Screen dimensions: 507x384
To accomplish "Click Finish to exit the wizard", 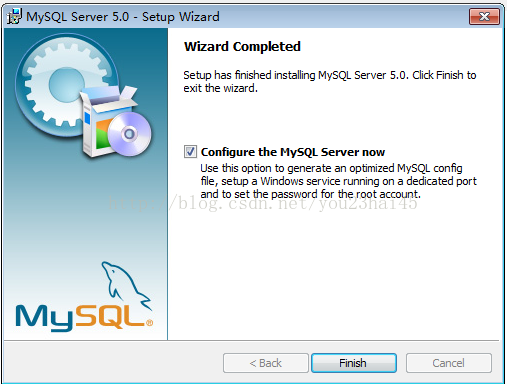I will [354, 363].
